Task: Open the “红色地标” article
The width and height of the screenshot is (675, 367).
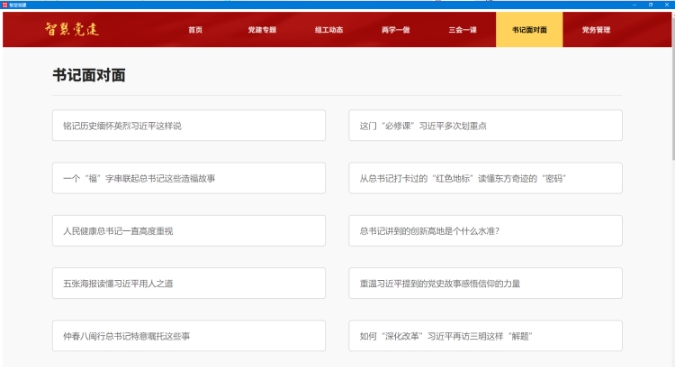Action: point(485,178)
